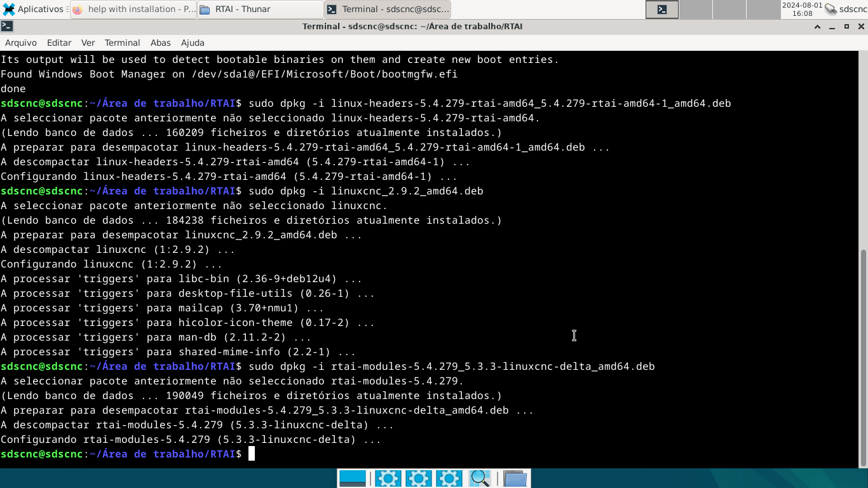Click 'Configurando linux-headers-5.4.279-rtai-amd64' line
Viewport: 868px width, 488px height.
click(229, 177)
